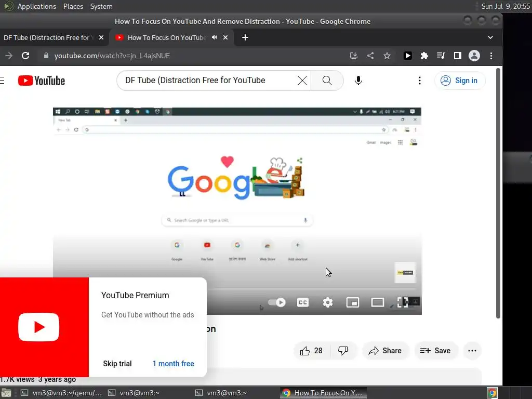This screenshot has width=532, height=399.
Task: Like the video with 28 likes
Action: point(311,351)
